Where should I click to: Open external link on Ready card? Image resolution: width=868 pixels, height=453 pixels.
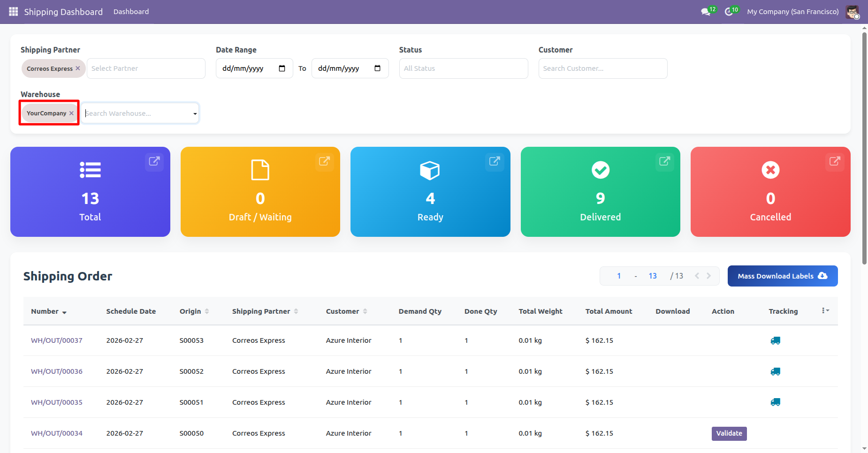[x=494, y=161]
